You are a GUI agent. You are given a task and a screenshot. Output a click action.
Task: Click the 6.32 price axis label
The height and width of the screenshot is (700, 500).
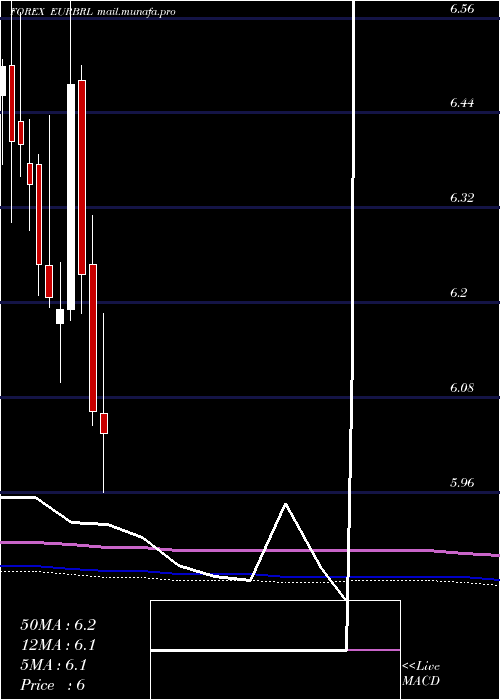(462, 197)
